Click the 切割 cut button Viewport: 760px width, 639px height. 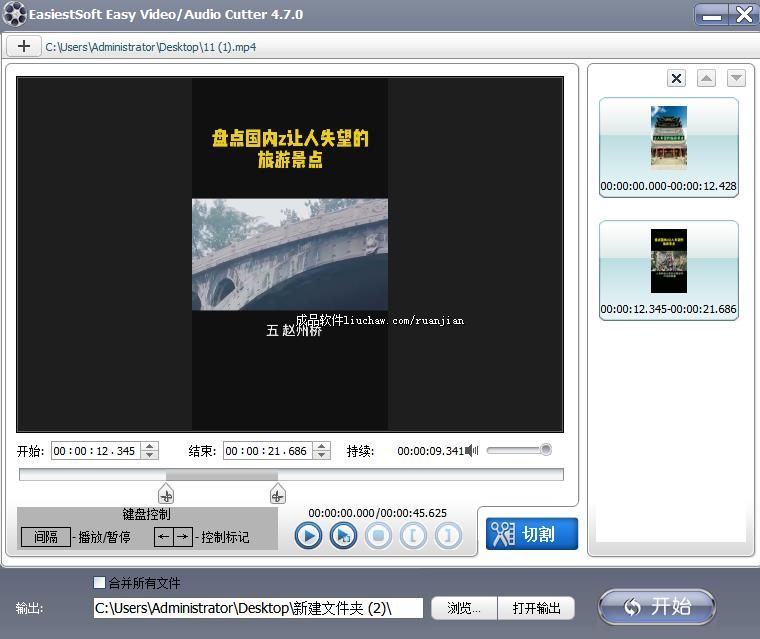532,534
